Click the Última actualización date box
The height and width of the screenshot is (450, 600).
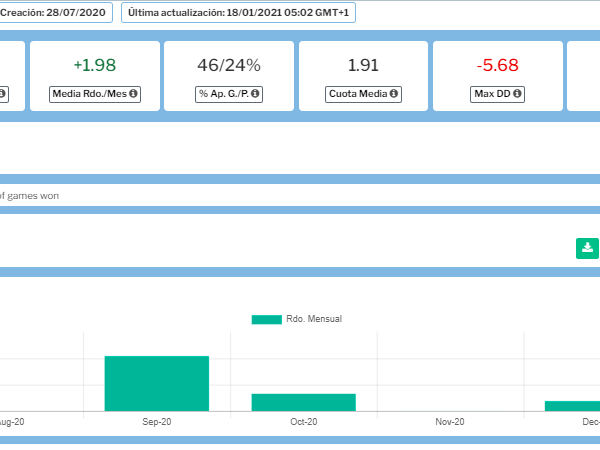[x=238, y=13]
